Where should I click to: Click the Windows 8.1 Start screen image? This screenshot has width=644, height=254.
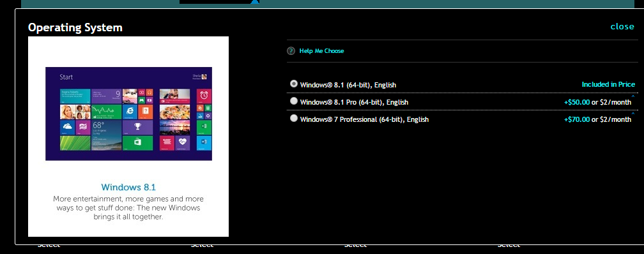pyautogui.click(x=128, y=114)
